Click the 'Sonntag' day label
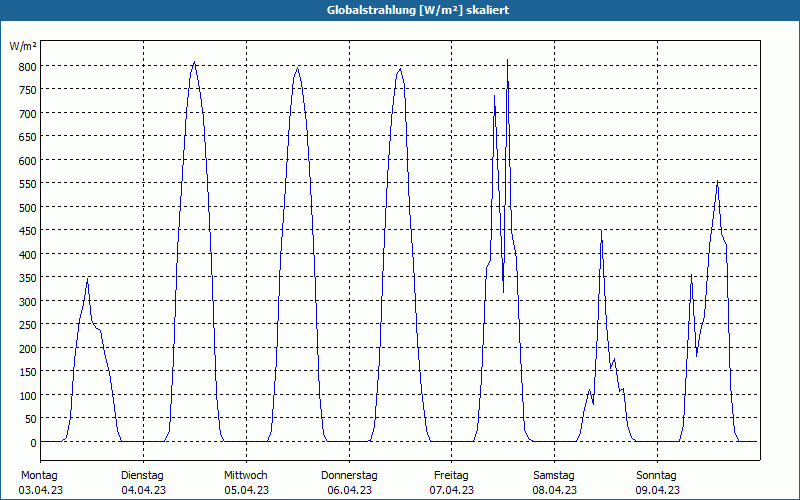Image resolution: width=800 pixels, height=500 pixels. tap(656, 475)
